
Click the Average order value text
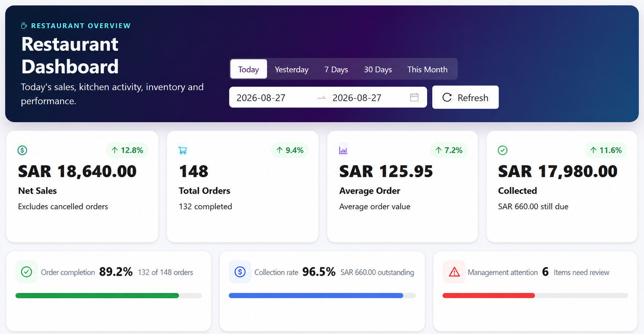click(375, 207)
